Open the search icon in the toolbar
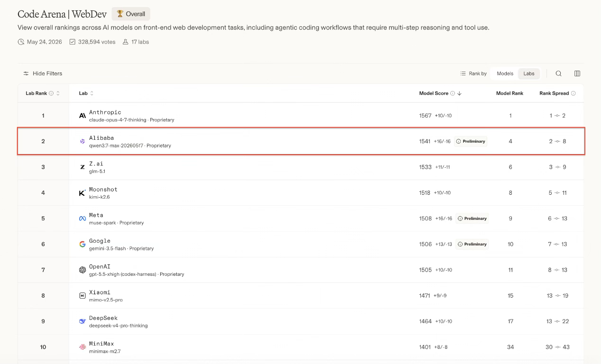This screenshot has width=601, height=364. click(x=559, y=73)
